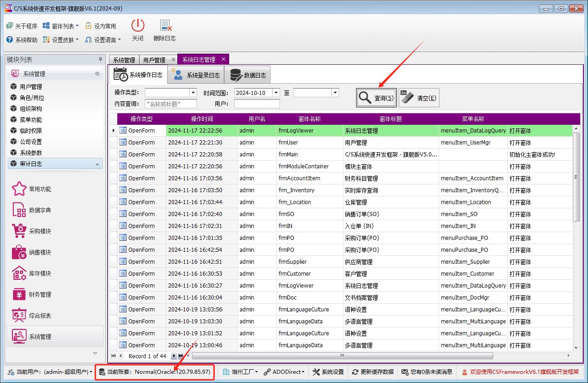Open the 财务管理 finance module
This screenshot has height=383, width=588.
pos(19,294)
